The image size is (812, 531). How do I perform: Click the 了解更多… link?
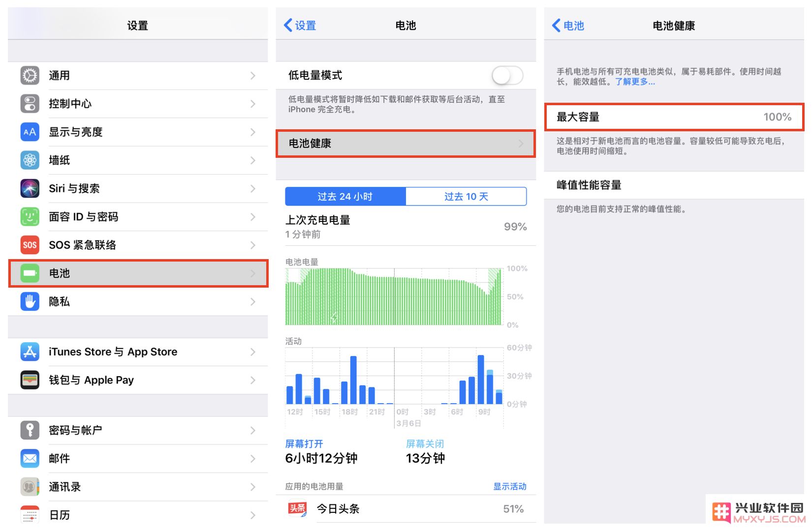635,82
